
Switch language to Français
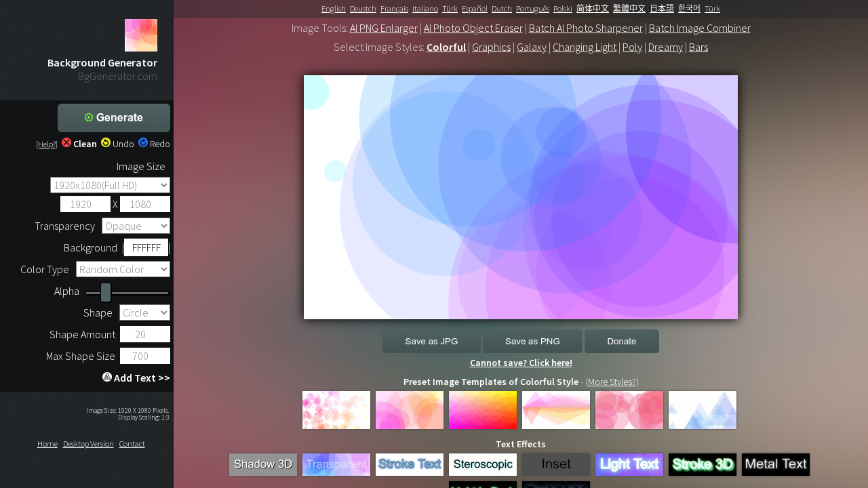point(394,9)
